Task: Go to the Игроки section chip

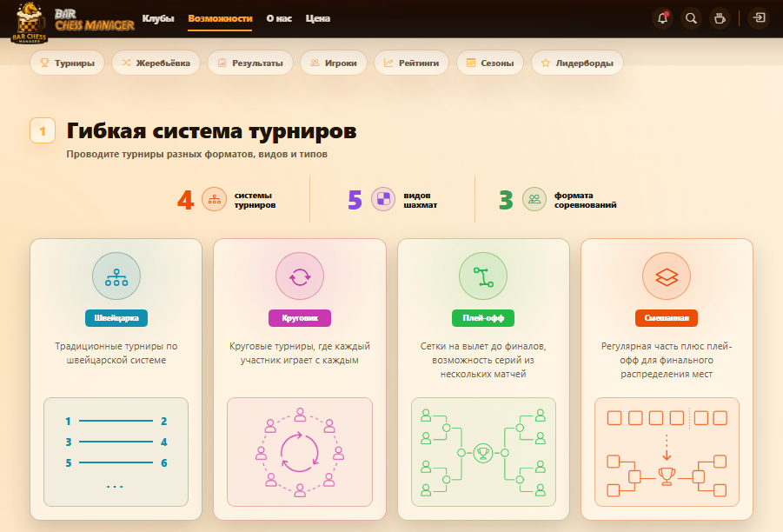Action: click(334, 63)
